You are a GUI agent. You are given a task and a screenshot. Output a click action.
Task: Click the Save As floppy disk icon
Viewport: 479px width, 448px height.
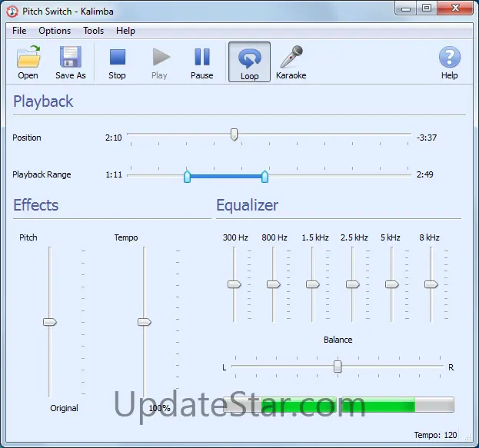point(71,57)
